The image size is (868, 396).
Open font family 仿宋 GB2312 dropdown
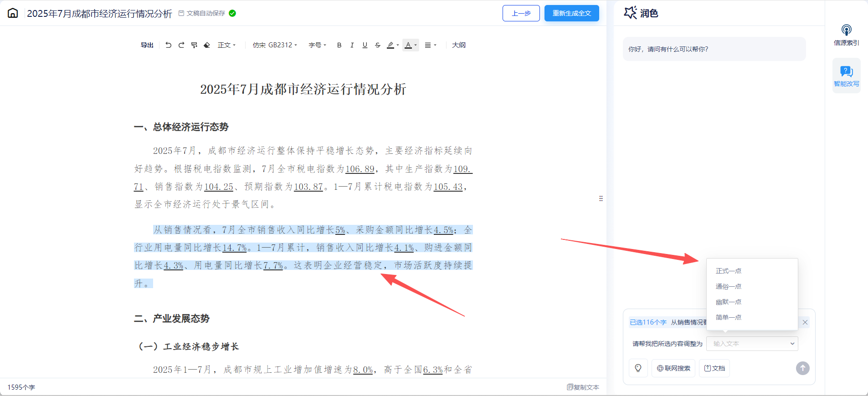point(275,45)
